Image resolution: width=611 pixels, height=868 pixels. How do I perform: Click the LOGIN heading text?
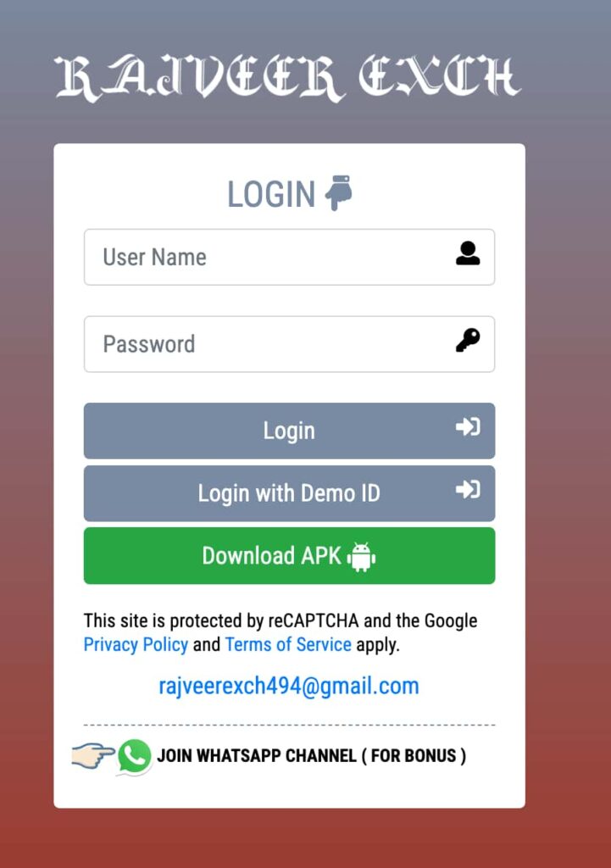(x=271, y=194)
